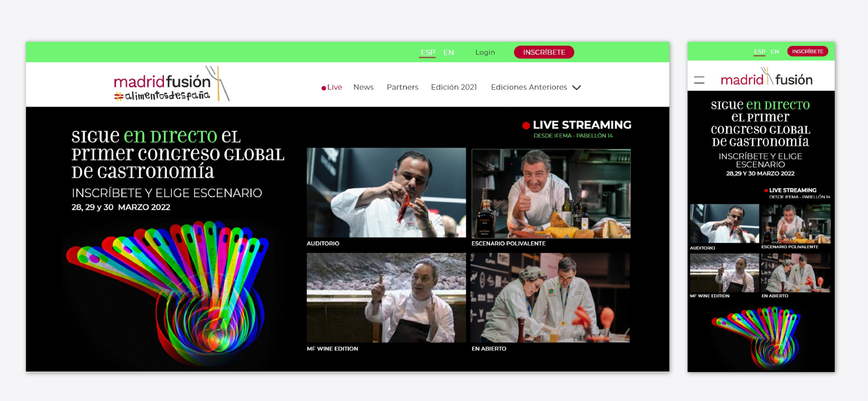Open the Partners nav link

click(x=402, y=87)
